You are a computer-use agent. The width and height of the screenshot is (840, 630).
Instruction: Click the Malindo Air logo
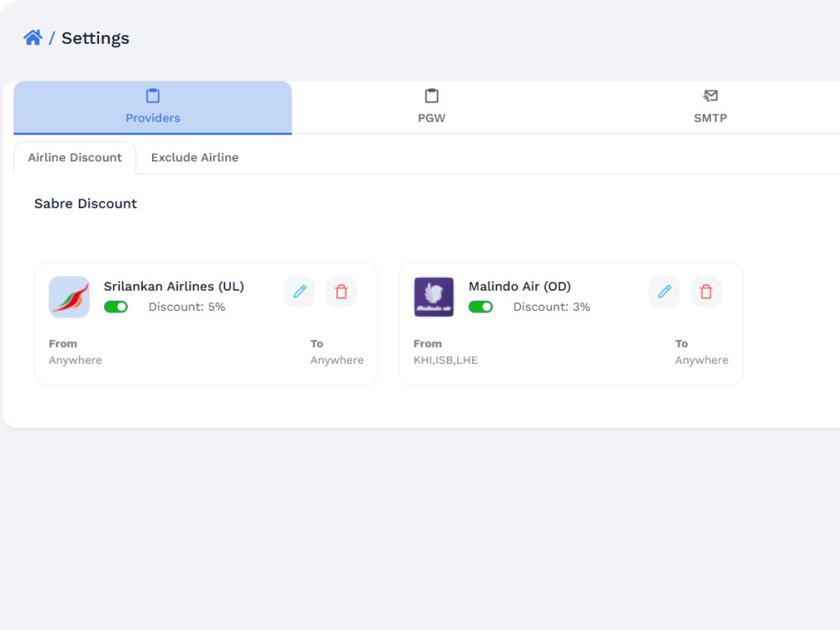point(434,297)
